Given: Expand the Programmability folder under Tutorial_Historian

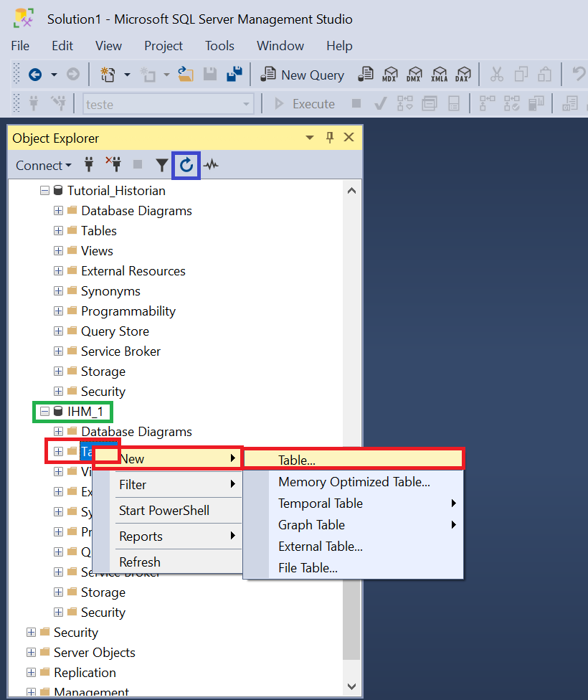Looking at the screenshot, I should (58, 311).
